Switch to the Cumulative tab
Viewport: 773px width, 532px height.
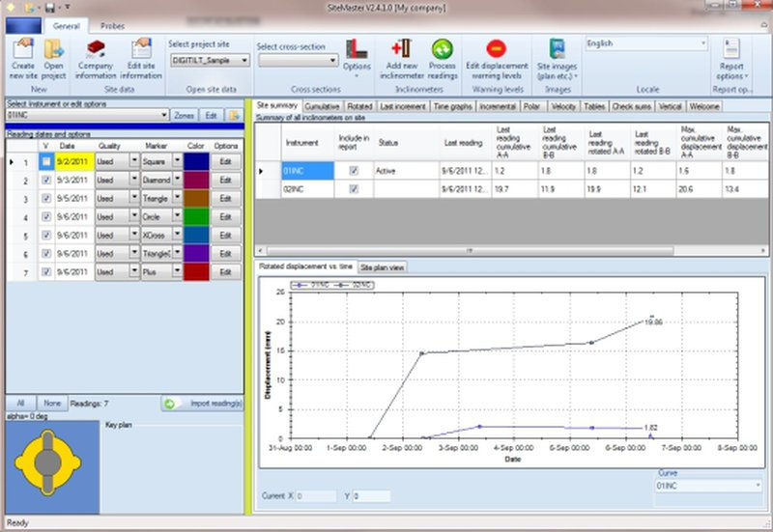coord(322,106)
